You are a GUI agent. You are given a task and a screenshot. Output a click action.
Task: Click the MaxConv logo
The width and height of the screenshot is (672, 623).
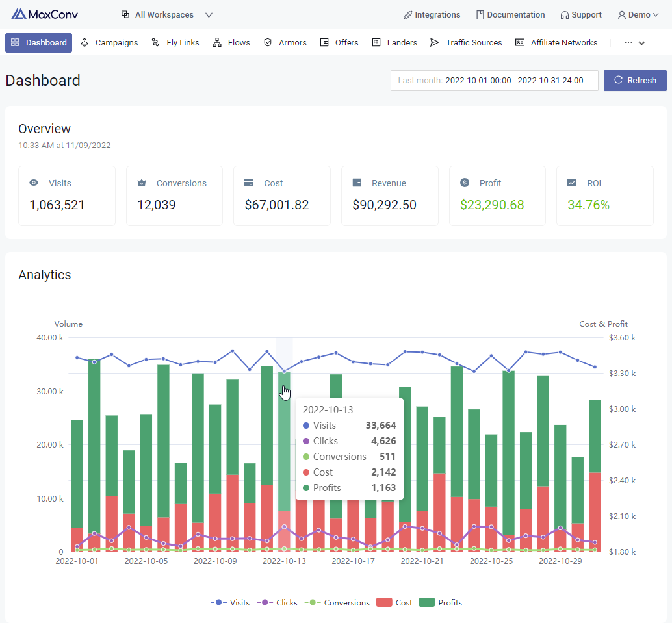(x=45, y=14)
